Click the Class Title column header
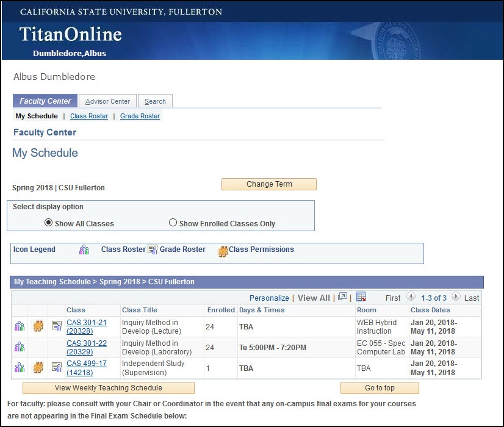 tap(140, 310)
